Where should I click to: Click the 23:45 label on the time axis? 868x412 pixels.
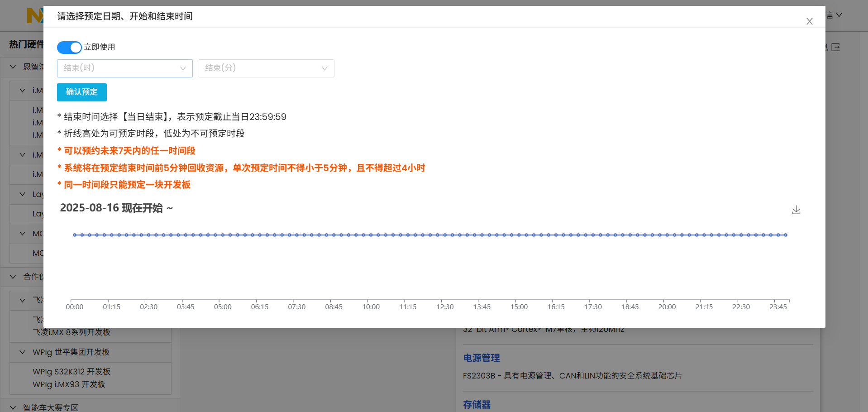(778, 307)
